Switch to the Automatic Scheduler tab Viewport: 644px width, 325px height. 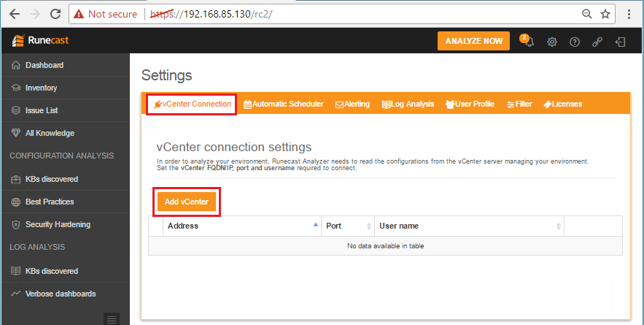point(284,104)
